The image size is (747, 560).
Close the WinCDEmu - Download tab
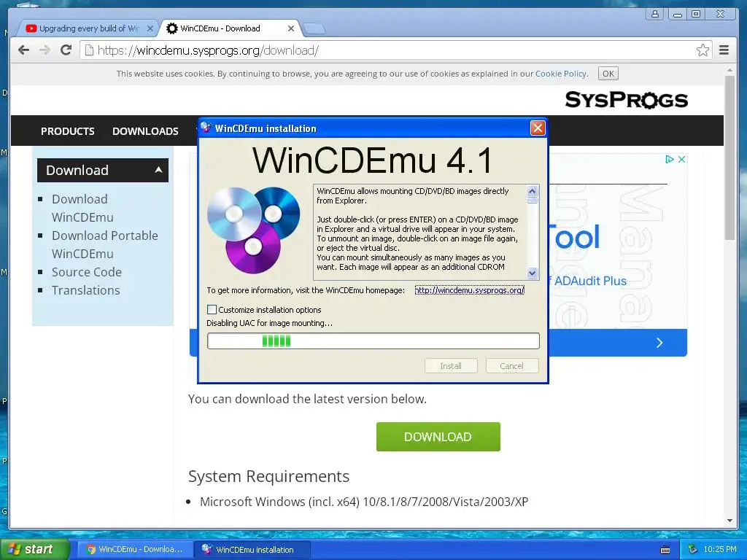(x=291, y=28)
